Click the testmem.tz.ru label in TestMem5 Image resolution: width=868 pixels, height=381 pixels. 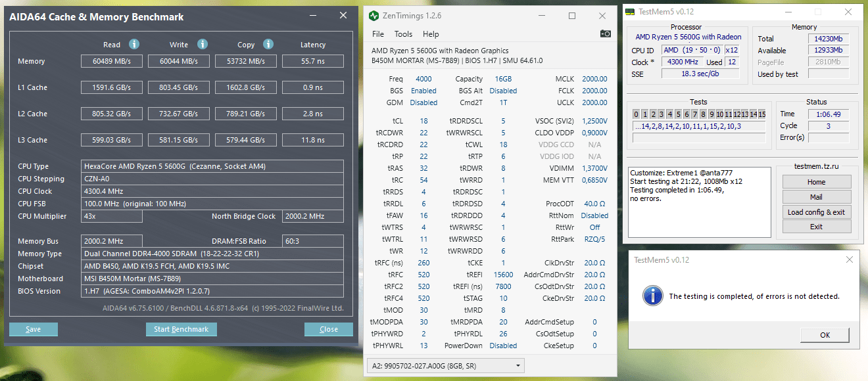(817, 167)
